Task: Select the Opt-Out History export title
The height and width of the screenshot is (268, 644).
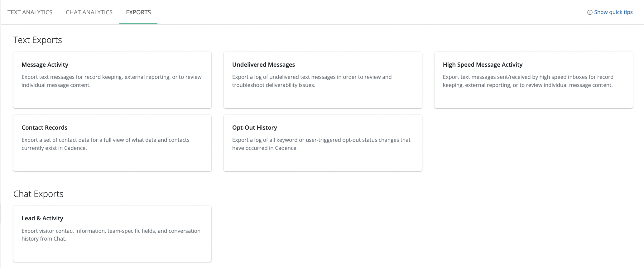Action: (254, 127)
